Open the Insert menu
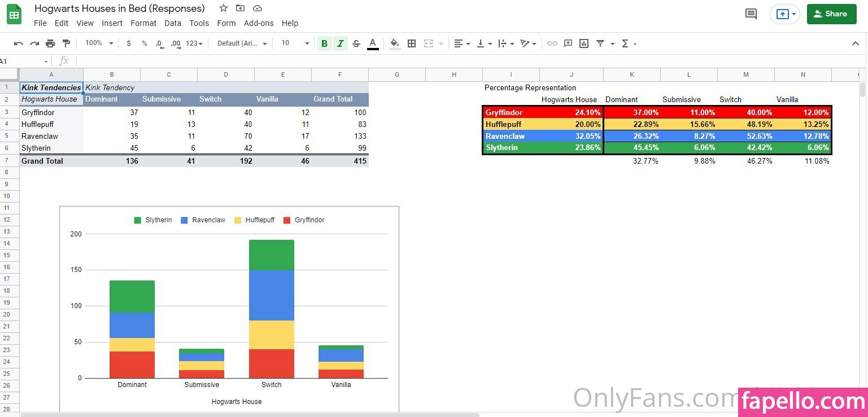The image size is (868, 417). coord(112,23)
